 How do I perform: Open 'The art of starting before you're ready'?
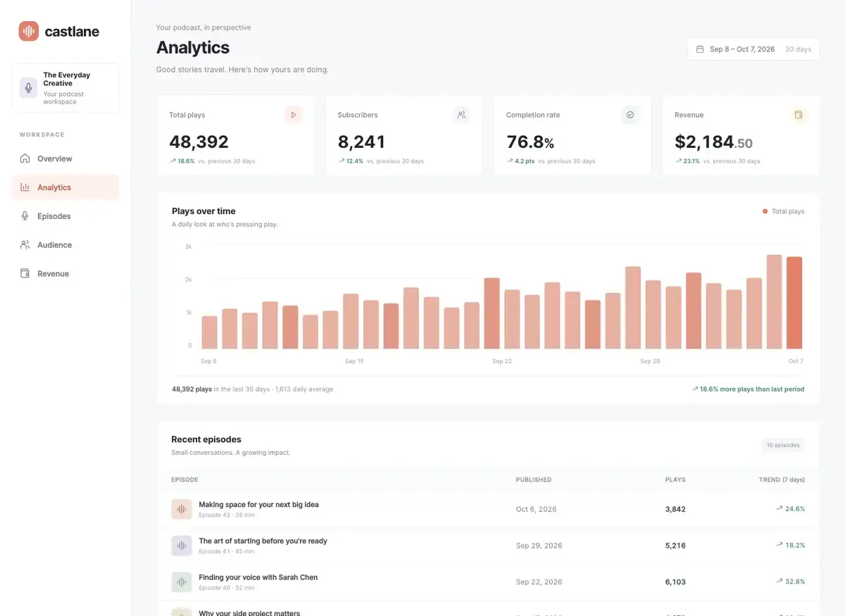(263, 541)
